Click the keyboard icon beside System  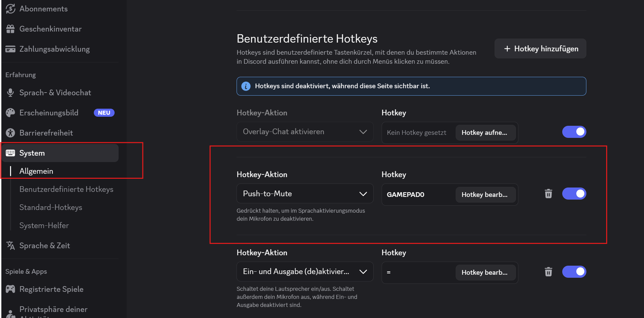(x=10, y=153)
